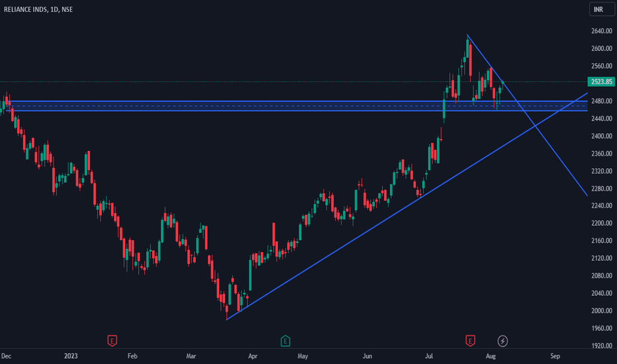Click the Feb label on time axis
The height and width of the screenshot is (364, 617).
132,356
